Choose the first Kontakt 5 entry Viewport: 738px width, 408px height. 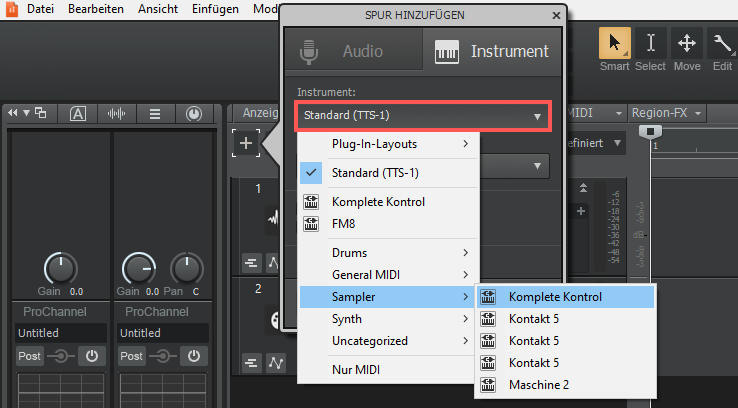565,319
